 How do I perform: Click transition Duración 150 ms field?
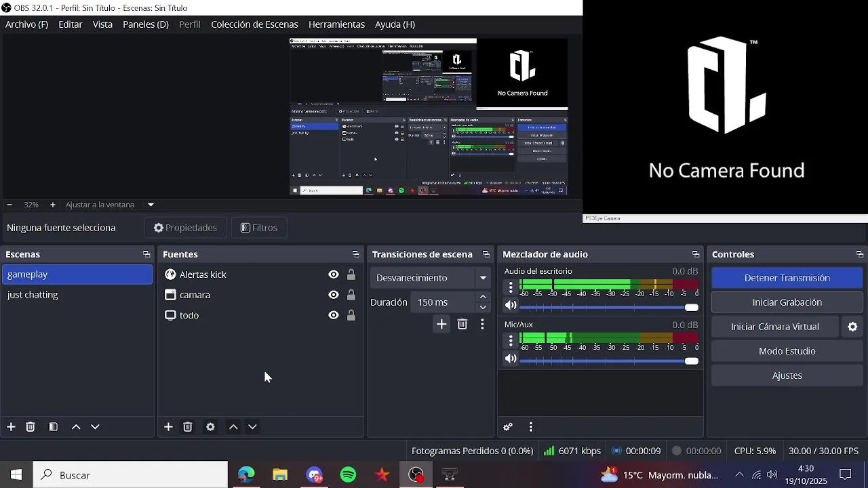click(443, 302)
